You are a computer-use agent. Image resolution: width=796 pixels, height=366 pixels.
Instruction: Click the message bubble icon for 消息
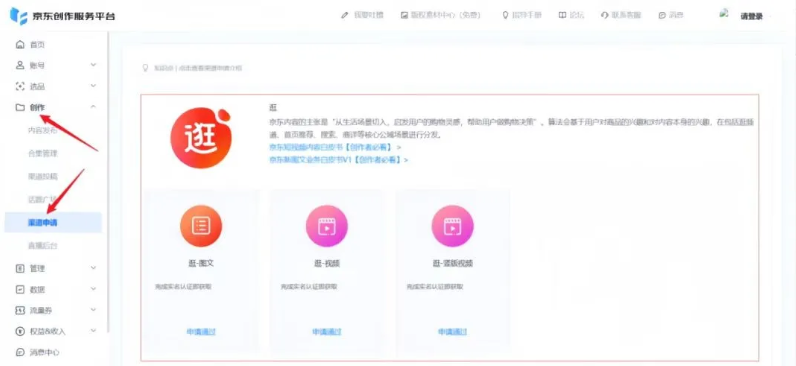click(x=662, y=15)
